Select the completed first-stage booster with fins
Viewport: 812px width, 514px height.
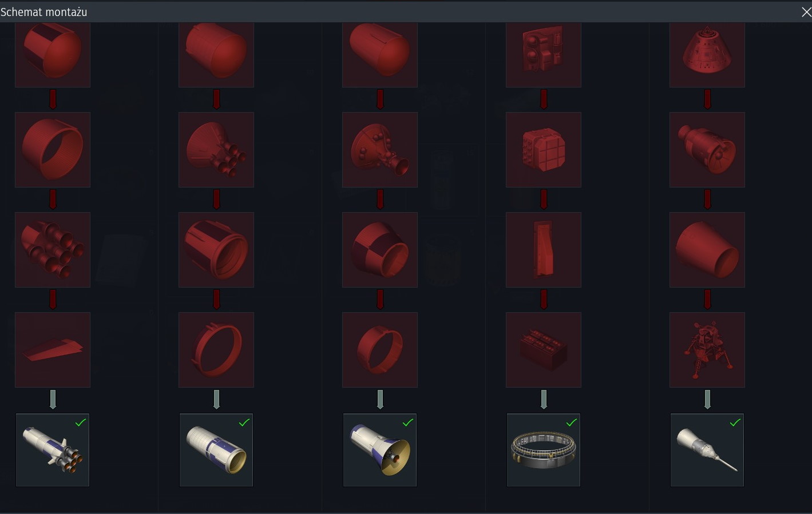click(x=53, y=450)
